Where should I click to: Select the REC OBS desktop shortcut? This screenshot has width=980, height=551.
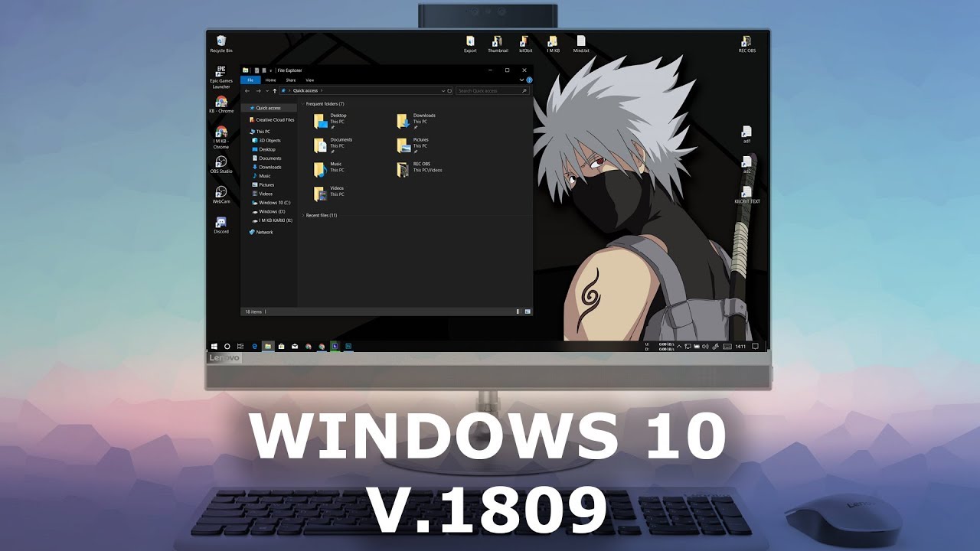point(746,44)
